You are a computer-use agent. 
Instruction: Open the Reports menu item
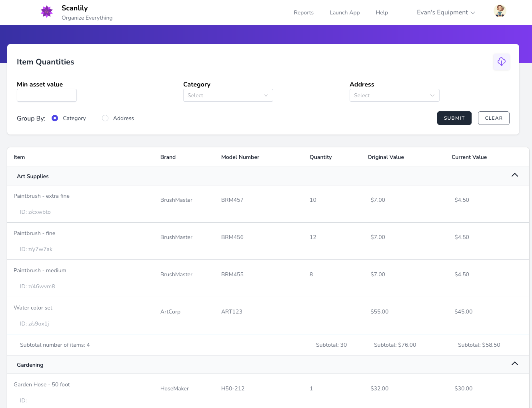coord(304,12)
